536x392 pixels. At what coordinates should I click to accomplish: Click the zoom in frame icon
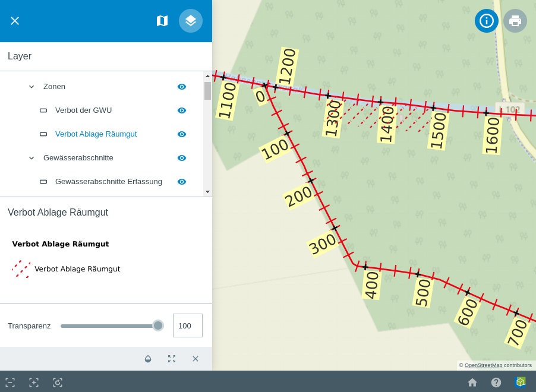34,382
